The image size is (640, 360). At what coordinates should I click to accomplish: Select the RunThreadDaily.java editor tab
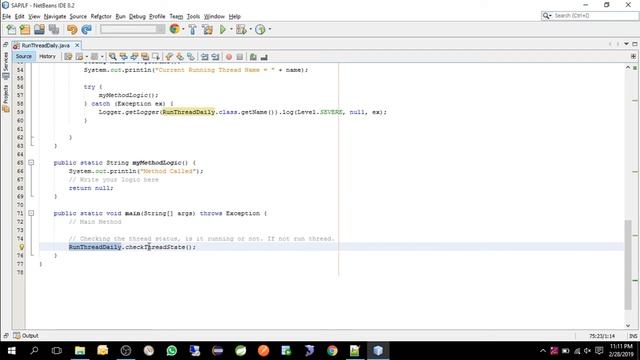pos(46,45)
